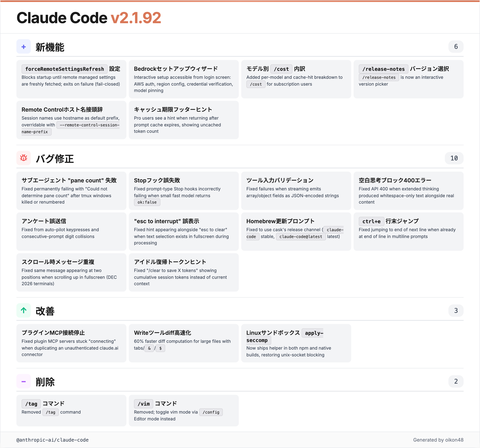Click the アイドル復帰トークンヒント card title

(170, 262)
